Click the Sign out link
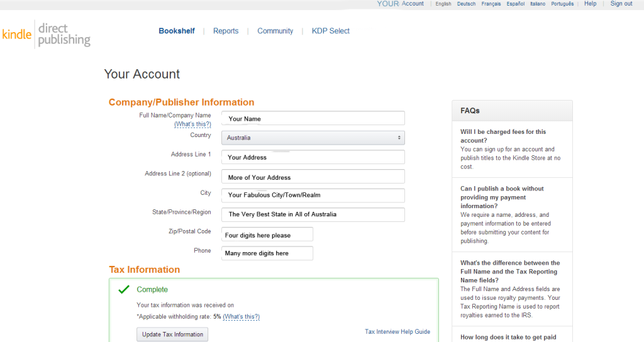 [621, 4]
